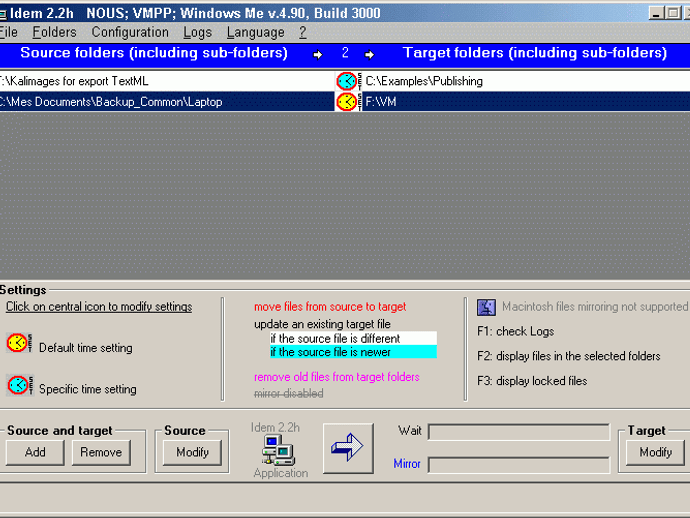Open the File menu
690x518 pixels.
coord(8,32)
